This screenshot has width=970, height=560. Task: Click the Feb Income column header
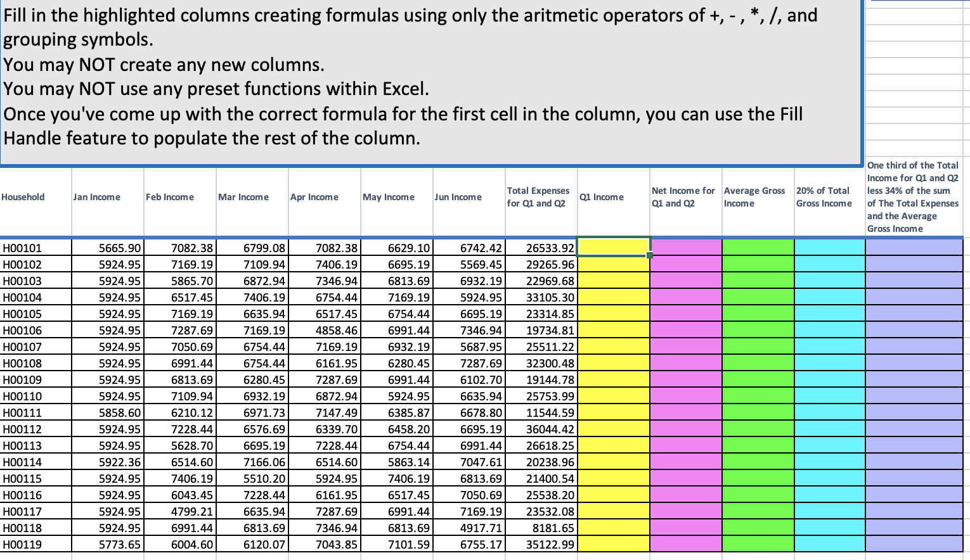(x=170, y=197)
